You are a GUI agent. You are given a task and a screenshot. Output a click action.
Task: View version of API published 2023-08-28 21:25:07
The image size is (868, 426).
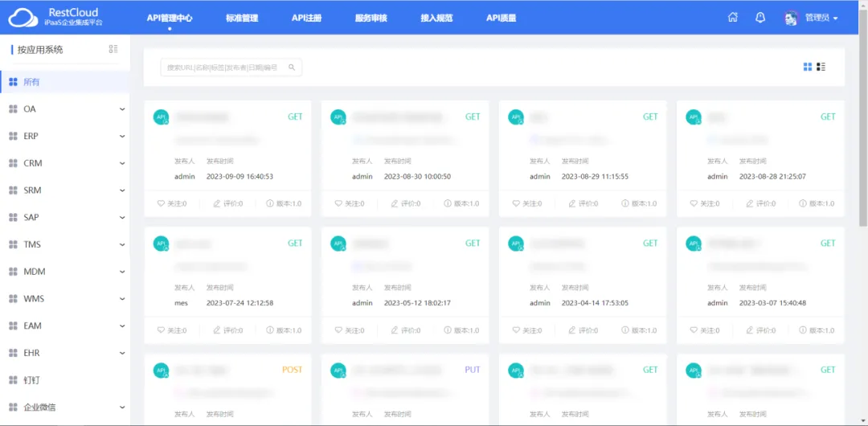[x=817, y=204]
